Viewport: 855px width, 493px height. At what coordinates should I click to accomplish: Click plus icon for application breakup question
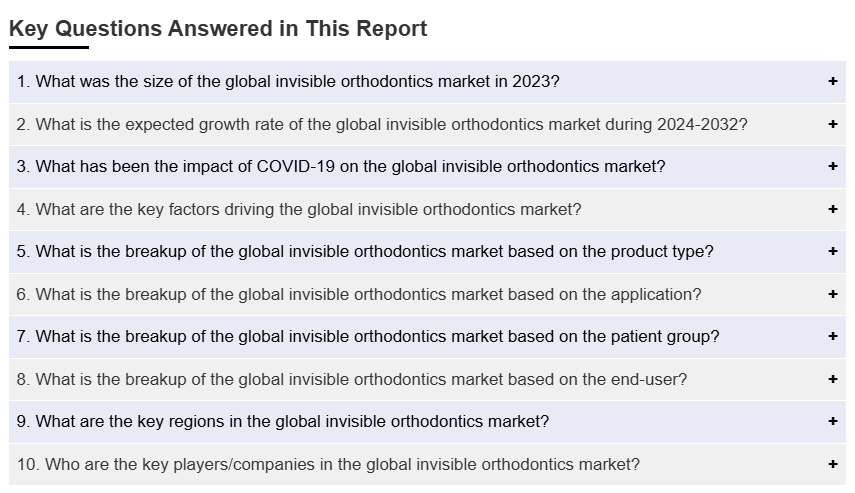tap(832, 295)
